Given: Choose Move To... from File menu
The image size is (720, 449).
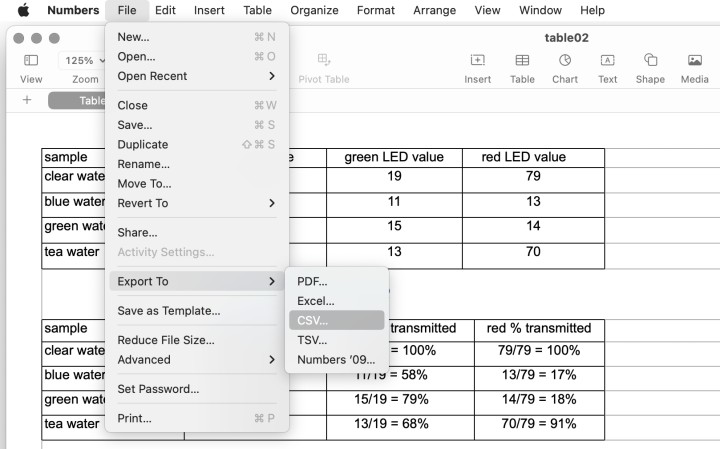Looking at the screenshot, I should [x=197, y=184].
